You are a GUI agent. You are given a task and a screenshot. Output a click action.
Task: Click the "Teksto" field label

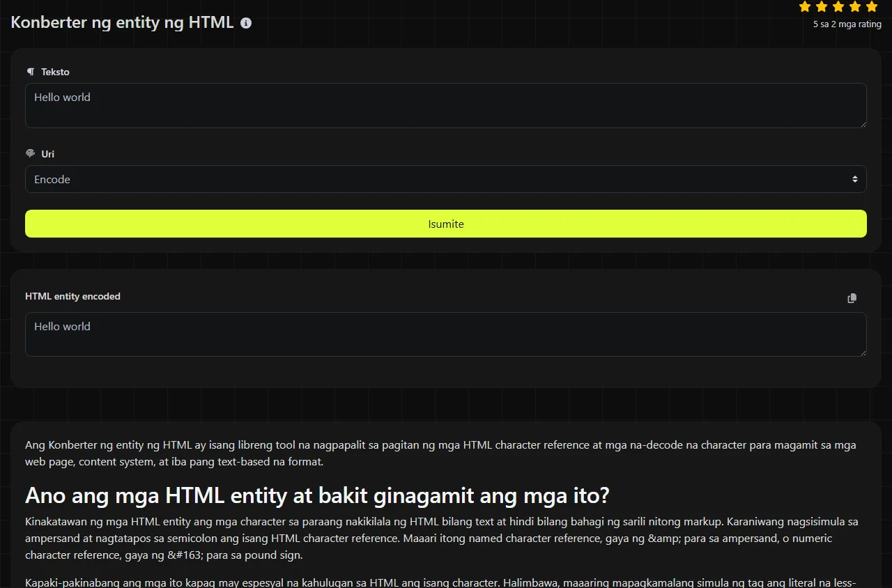tap(55, 72)
